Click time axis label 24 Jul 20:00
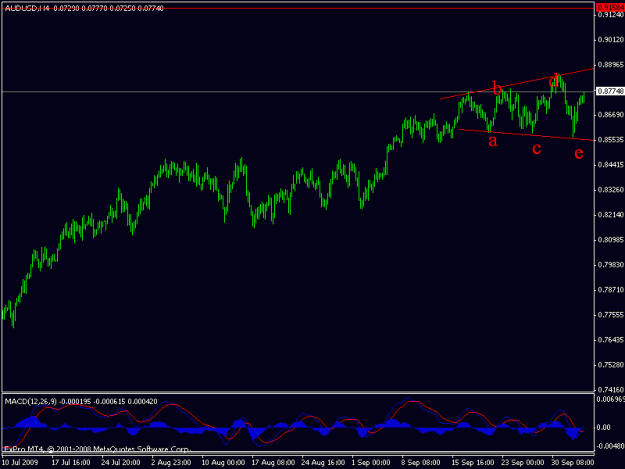625x469 pixels. click(x=120, y=462)
